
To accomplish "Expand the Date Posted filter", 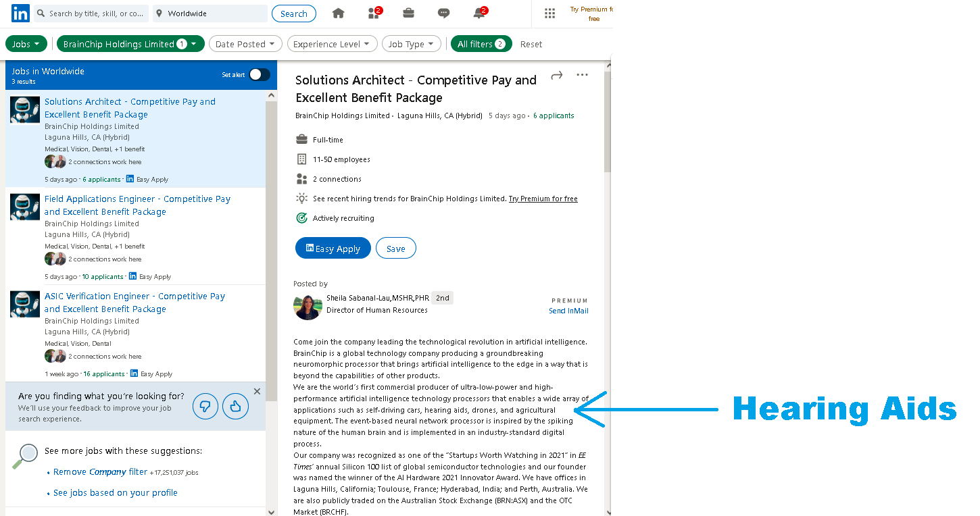I will point(245,44).
